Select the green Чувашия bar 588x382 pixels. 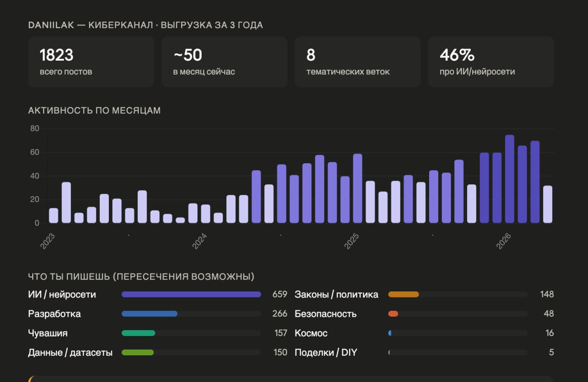(138, 333)
